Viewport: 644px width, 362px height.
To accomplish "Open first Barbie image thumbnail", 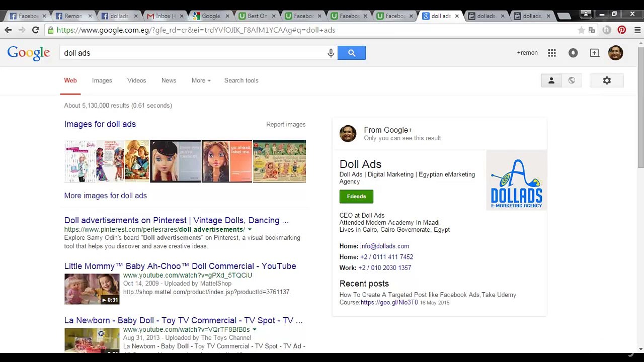I will pyautogui.click(x=80, y=161).
